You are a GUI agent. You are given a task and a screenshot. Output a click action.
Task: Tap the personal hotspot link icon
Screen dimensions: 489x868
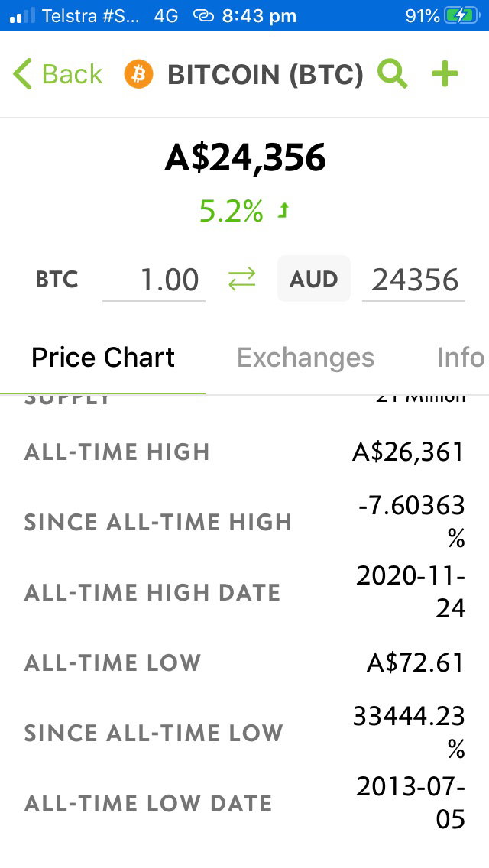pos(203,16)
